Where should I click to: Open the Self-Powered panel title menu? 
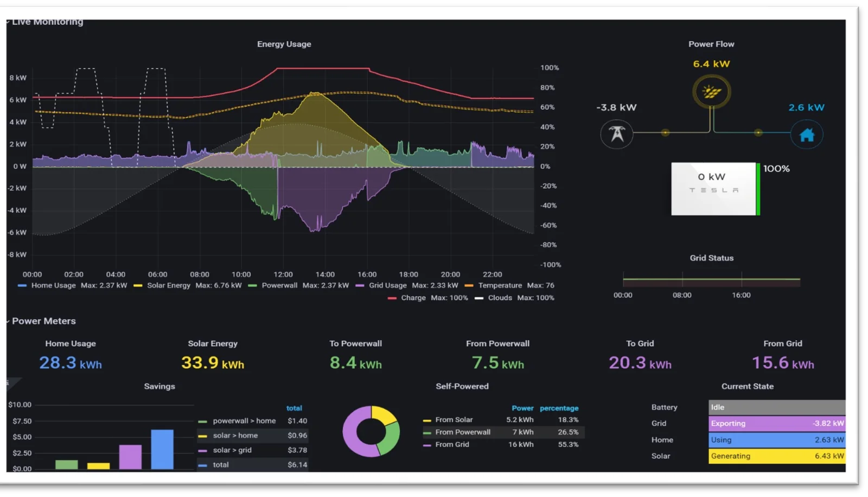coord(462,386)
